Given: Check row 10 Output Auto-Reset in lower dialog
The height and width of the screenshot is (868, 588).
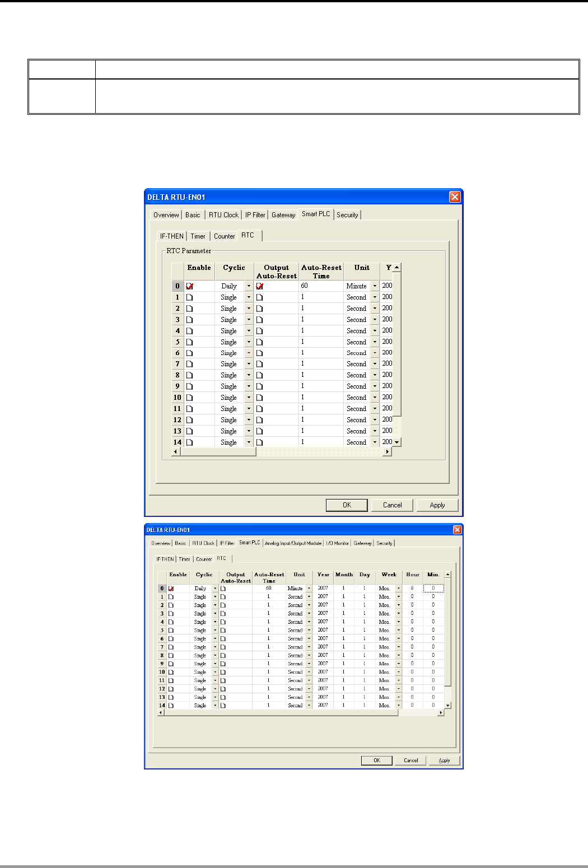Looking at the screenshot, I should [223, 672].
